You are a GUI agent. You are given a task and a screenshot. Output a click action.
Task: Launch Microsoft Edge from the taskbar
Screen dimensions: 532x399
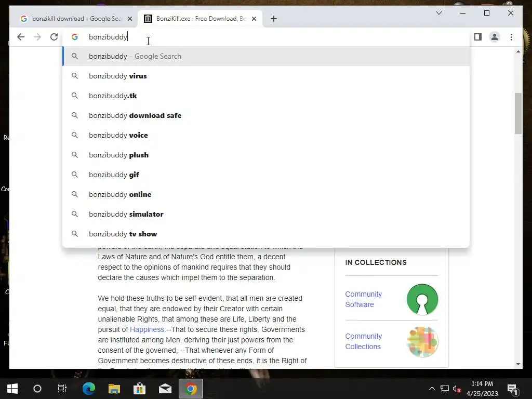(89, 389)
